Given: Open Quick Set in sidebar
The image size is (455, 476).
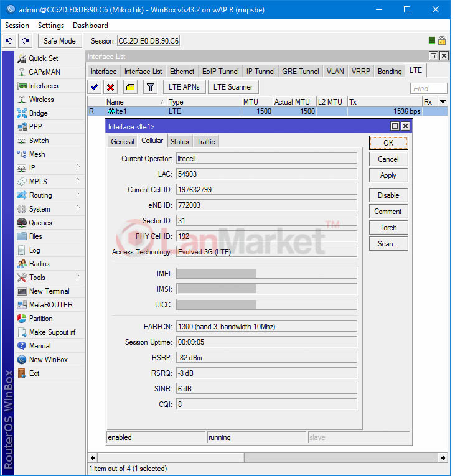Looking at the screenshot, I should (x=43, y=58).
